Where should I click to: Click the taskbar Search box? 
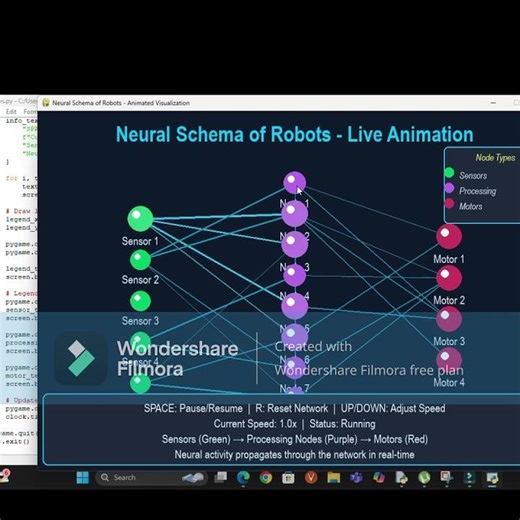[152, 478]
